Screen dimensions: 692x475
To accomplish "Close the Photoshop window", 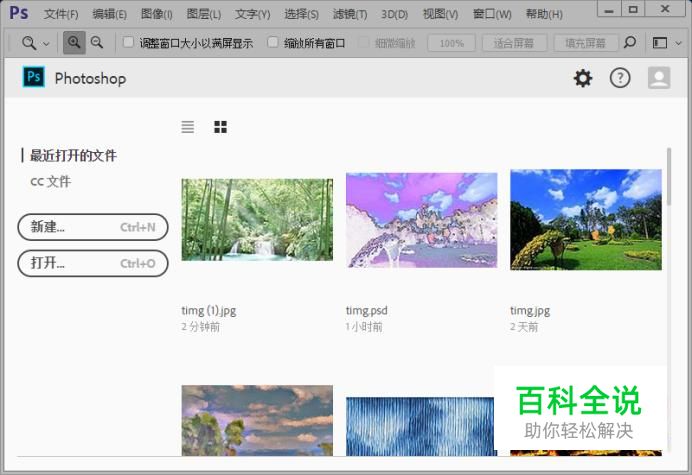I will [x=665, y=9].
